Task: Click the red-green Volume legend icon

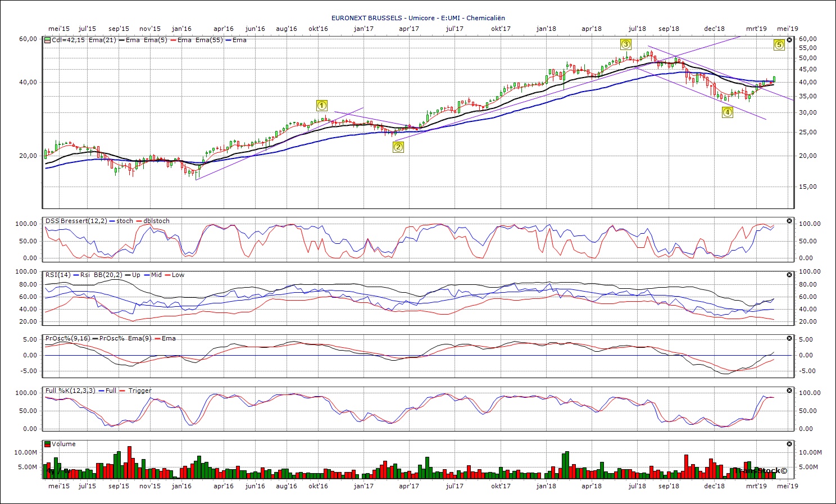Action: [48, 444]
